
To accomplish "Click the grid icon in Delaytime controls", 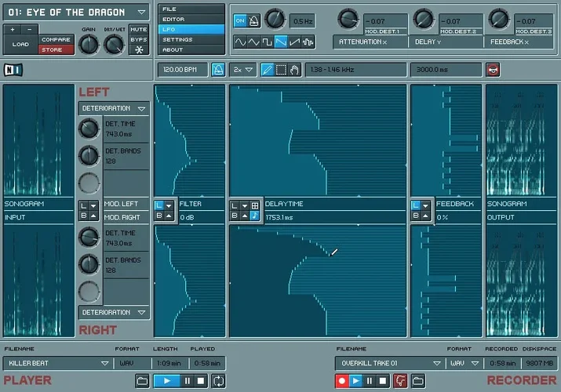I will coord(255,205).
